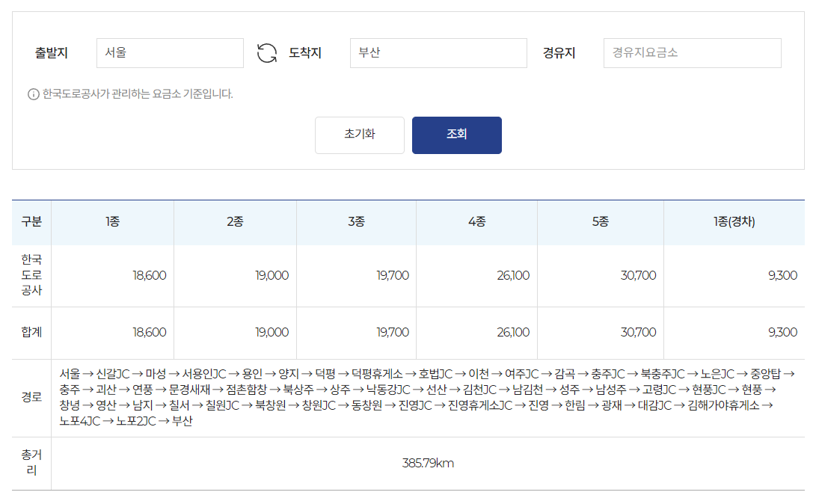819x504 pixels.
Task: Select 19,700 in the 한국도로공사 row
Action: 392,275
